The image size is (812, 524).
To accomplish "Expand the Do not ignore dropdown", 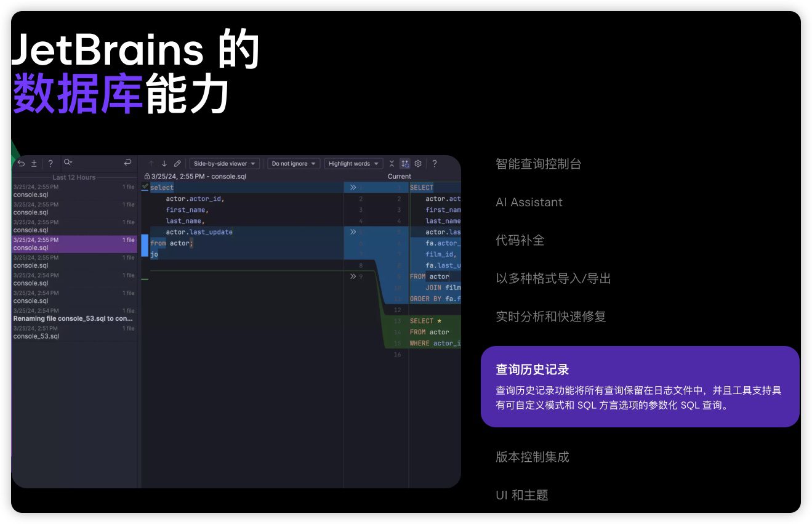I will (x=294, y=164).
